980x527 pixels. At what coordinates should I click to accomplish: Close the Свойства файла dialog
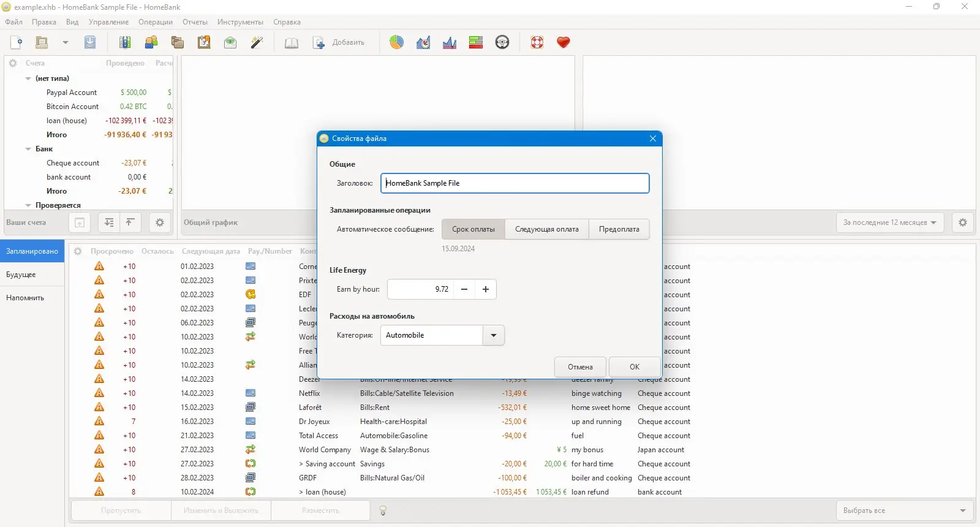coord(653,138)
